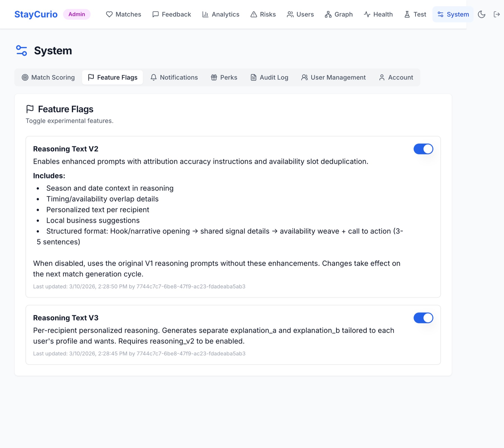Click the Analytics bar chart icon
504x448 pixels.
pos(205,14)
